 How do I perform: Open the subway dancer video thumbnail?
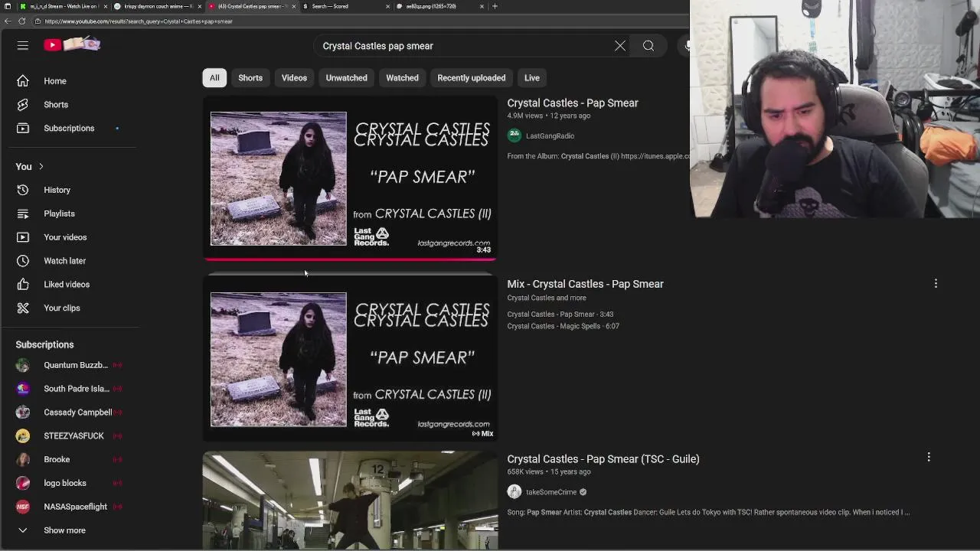(351, 500)
